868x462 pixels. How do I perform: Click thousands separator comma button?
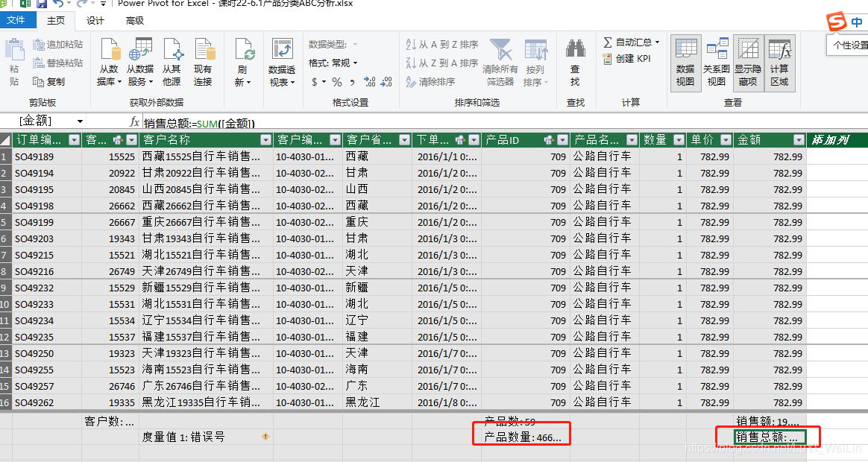[x=353, y=83]
